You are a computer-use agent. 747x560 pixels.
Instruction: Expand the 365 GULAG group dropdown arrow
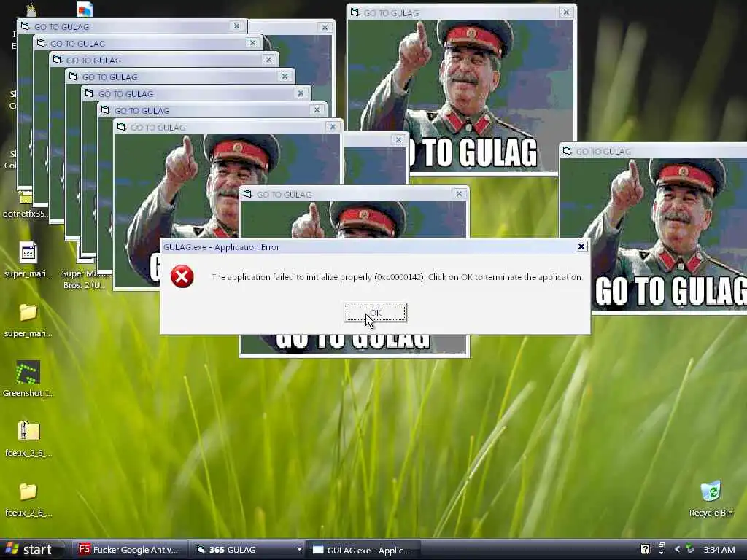click(x=299, y=549)
